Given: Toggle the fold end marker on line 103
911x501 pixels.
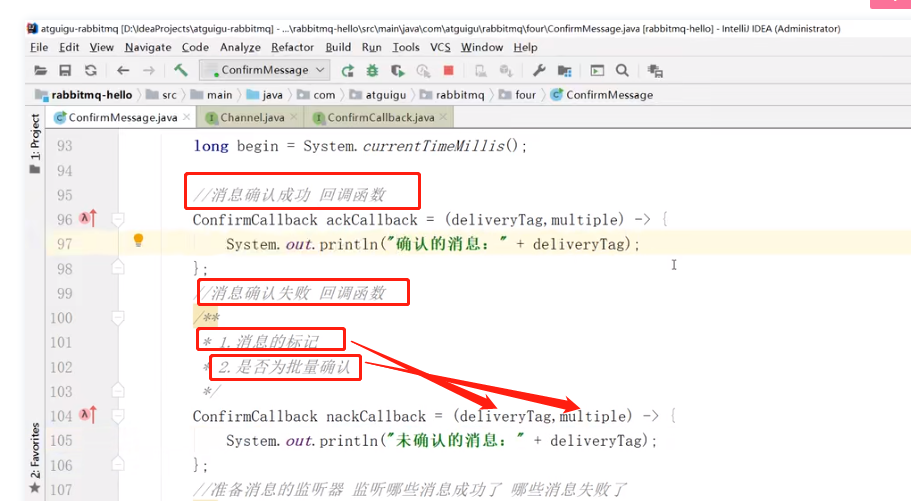Looking at the screenshot, I should coord(118,389).
